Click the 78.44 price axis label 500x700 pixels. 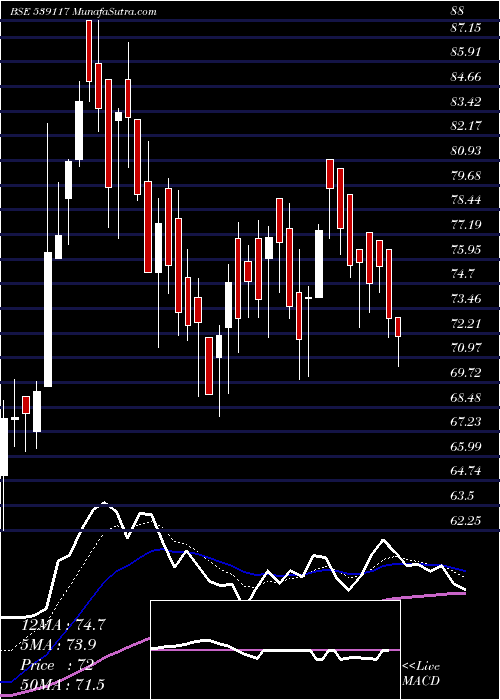[x=466, y=200]
